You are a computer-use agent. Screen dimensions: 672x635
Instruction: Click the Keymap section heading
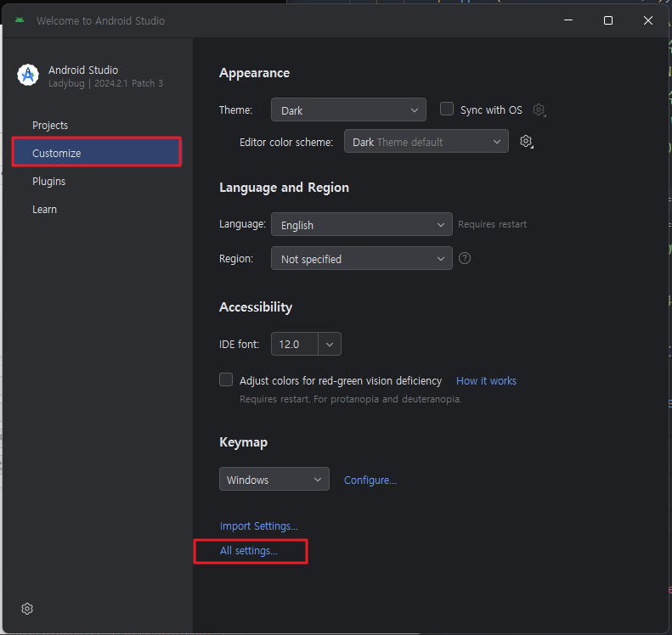click(x=243, y=442)
